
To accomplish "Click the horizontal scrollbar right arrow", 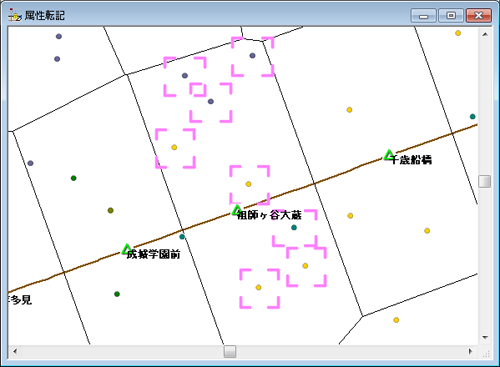I will (470, 351).
